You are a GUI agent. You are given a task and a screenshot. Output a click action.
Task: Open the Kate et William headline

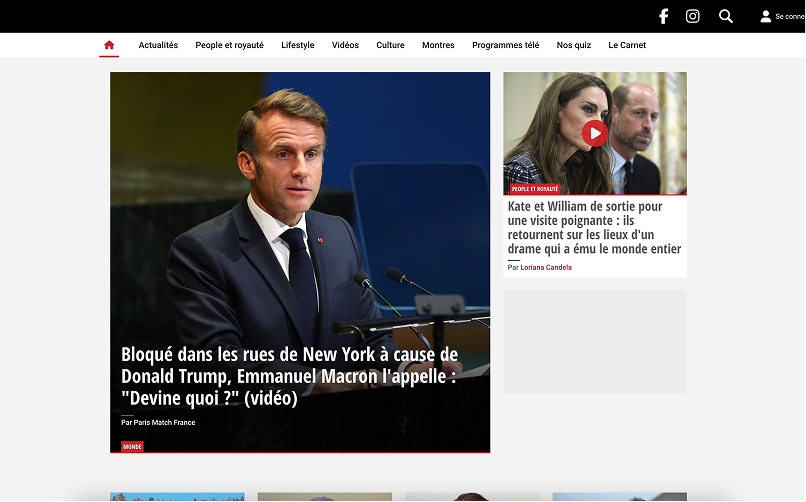pyautogui.click(x=594, y=228)
